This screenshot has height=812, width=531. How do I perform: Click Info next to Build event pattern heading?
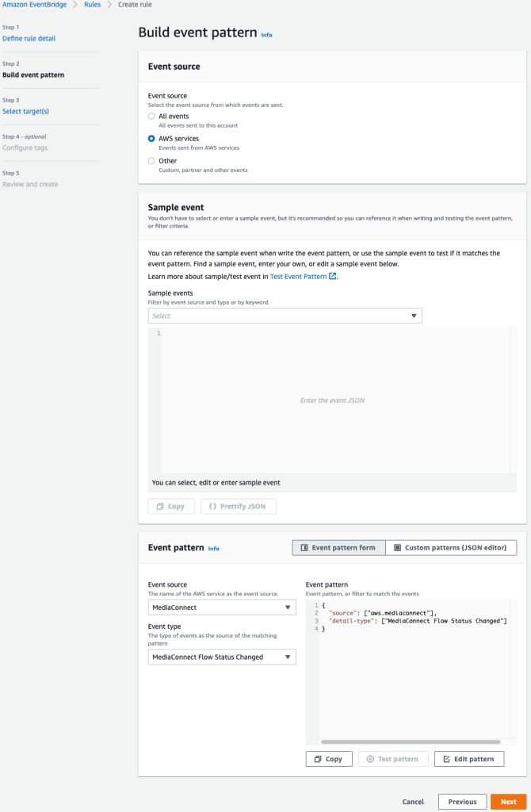coord(267,35)
